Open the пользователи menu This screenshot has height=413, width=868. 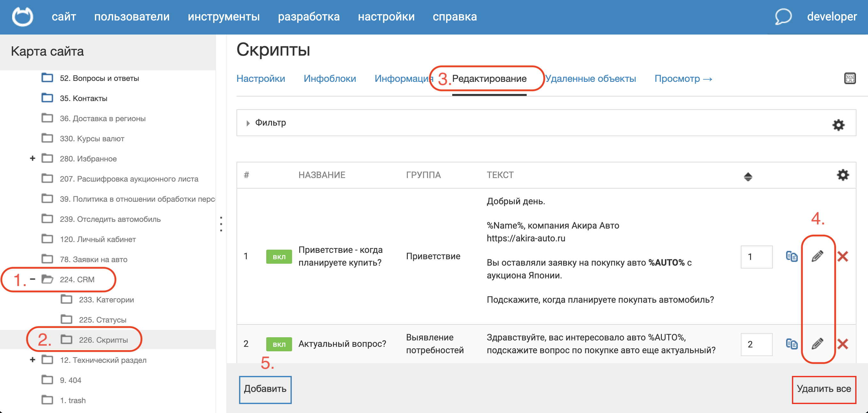(132, 17)
